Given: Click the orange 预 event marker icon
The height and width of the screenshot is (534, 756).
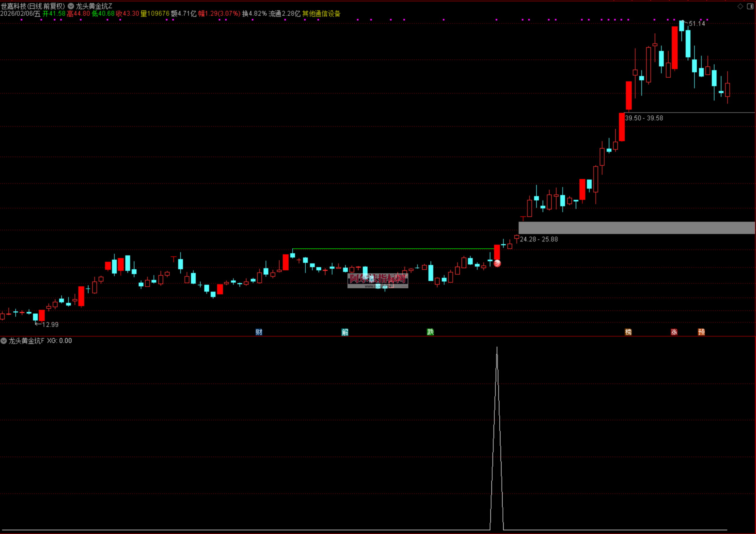Looking at the screenshot, I should [701, 332].
